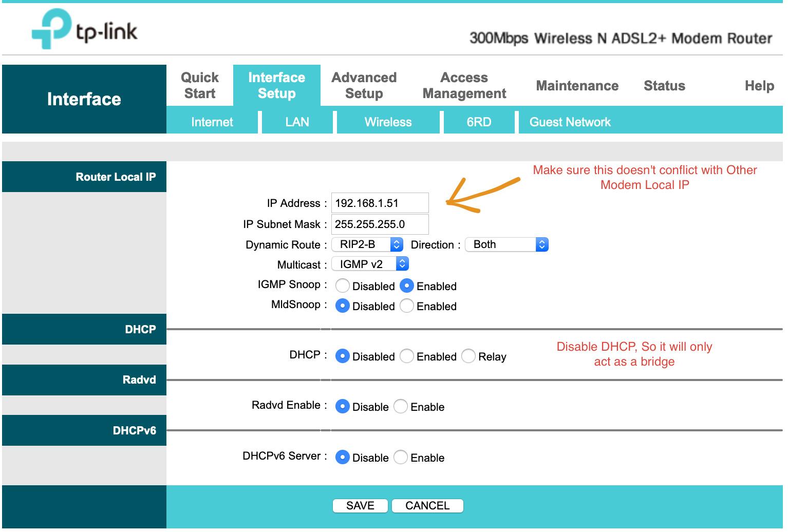Switch to the Wireless sub-tab

388,122
